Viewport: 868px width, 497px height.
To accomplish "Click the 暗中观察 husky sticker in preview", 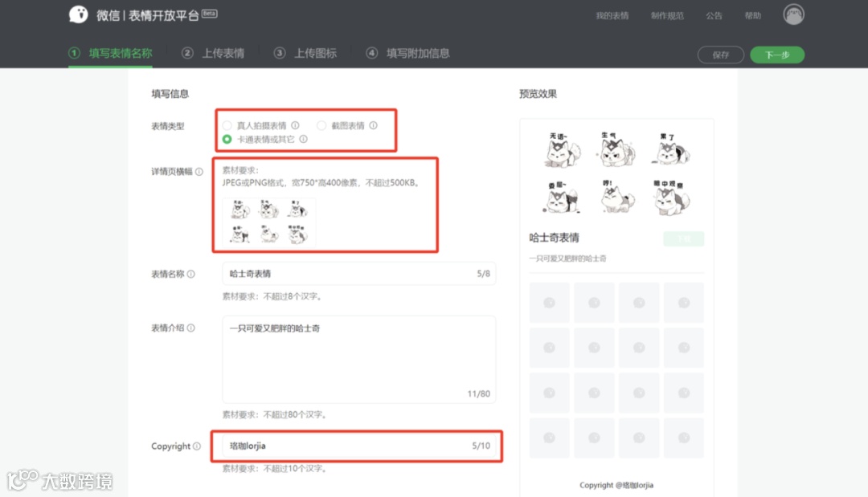I will pos(671,197).
